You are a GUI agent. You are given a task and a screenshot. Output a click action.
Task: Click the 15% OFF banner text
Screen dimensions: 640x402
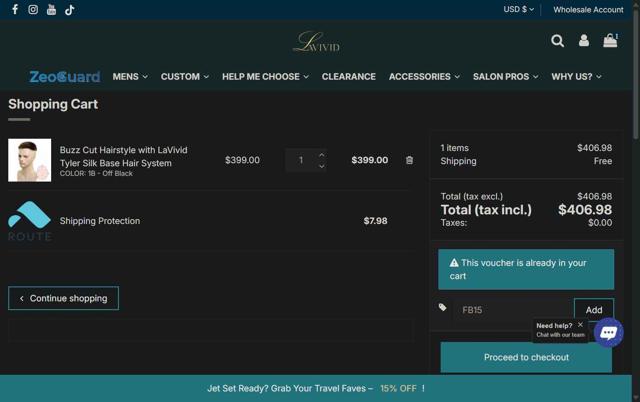click(x=398, y=389)
